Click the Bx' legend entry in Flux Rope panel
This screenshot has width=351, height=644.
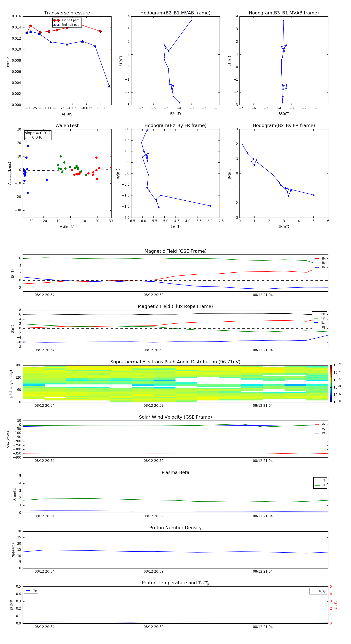(x=320, y=314)
